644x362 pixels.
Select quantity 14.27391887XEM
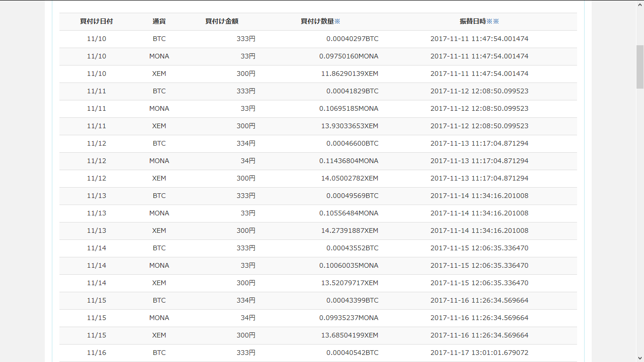(x=349, y=230)
